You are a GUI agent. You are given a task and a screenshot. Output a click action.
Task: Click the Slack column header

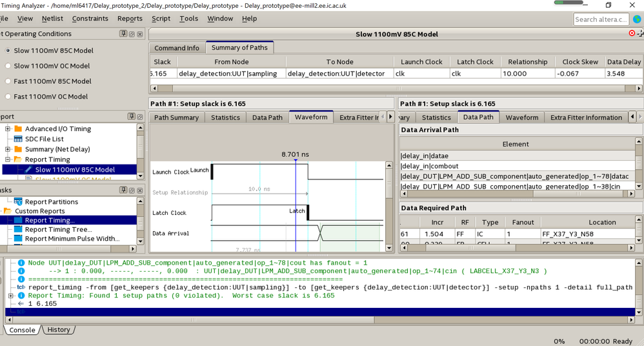click(162, 62)
